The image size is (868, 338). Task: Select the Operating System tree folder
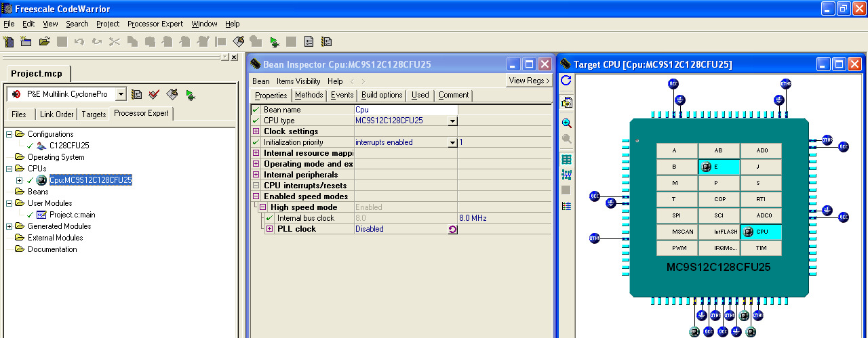[56, 157]
